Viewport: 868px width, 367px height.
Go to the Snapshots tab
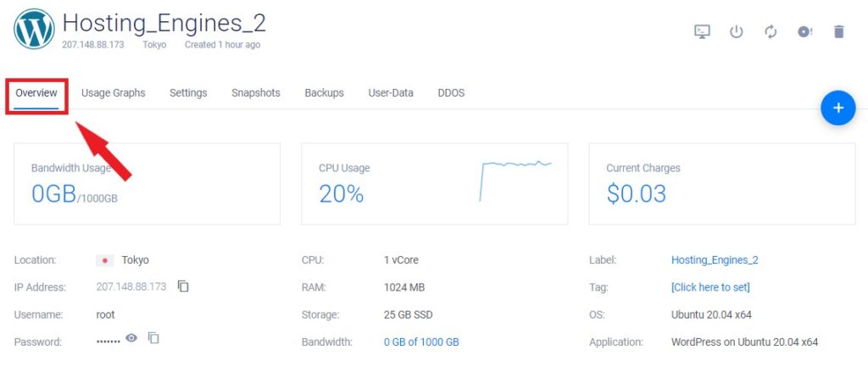click(x=256, y=93)
